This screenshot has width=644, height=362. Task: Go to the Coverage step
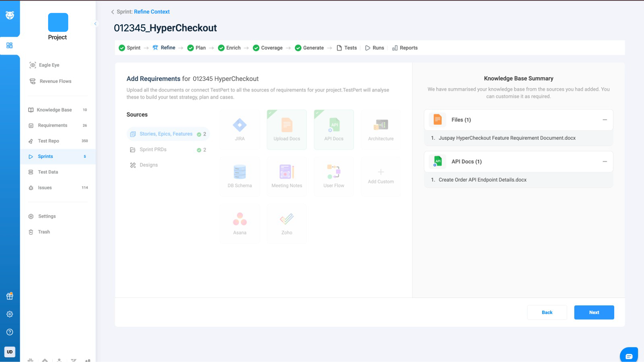coord(268,48)
